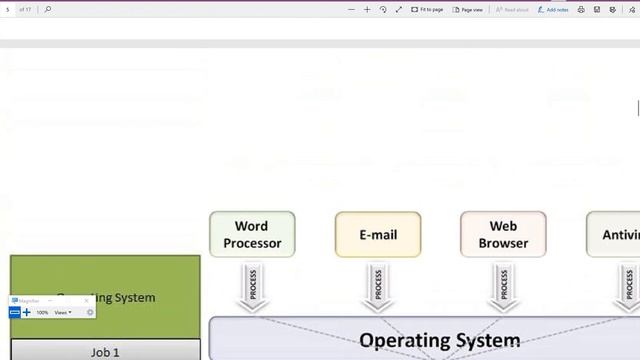
Task: Click the Word Processor box in diagram
Action: coord(252,234)
